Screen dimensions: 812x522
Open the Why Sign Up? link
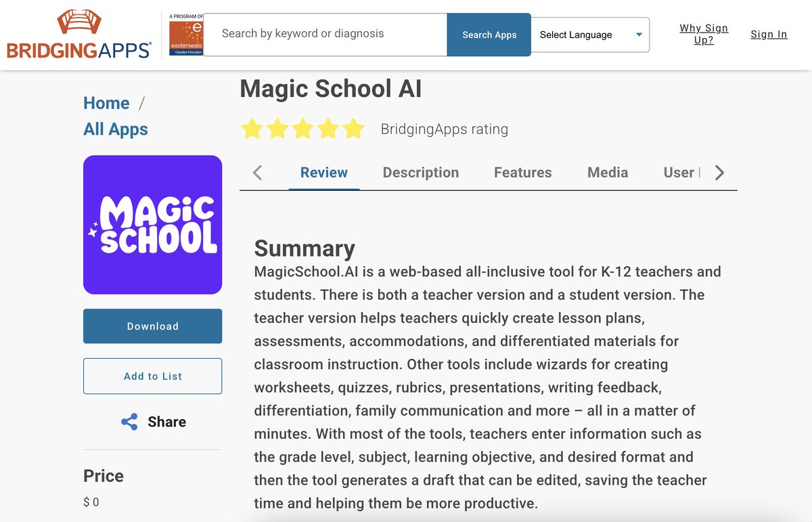click(704, 34)
